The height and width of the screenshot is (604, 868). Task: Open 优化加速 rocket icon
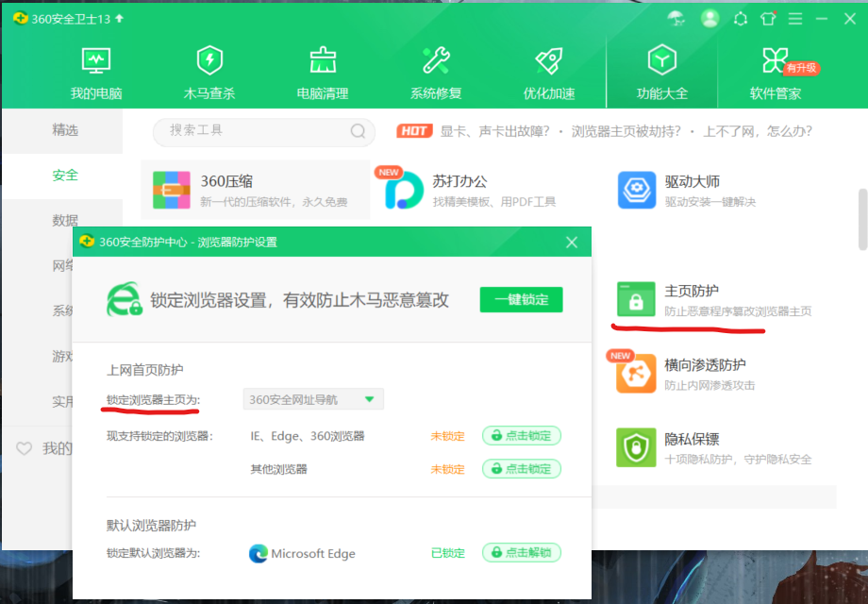[x=549, y=60]
